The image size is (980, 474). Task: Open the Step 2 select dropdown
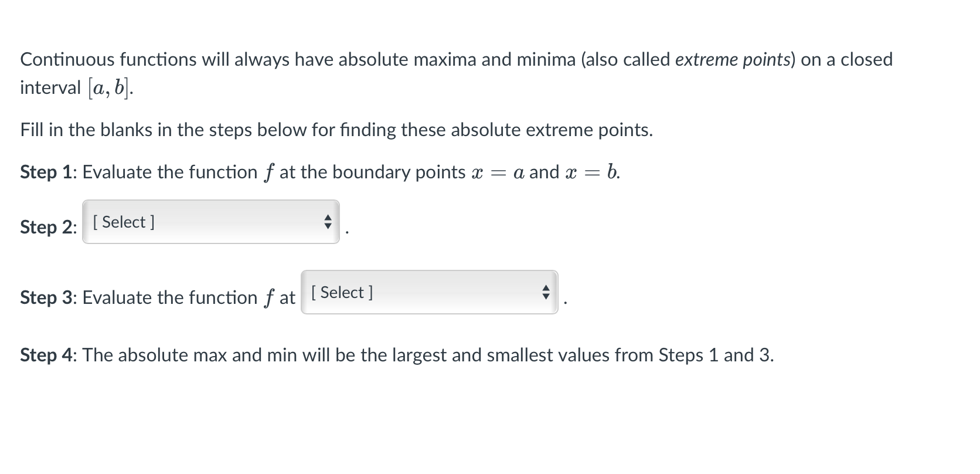tap(211, 223)
